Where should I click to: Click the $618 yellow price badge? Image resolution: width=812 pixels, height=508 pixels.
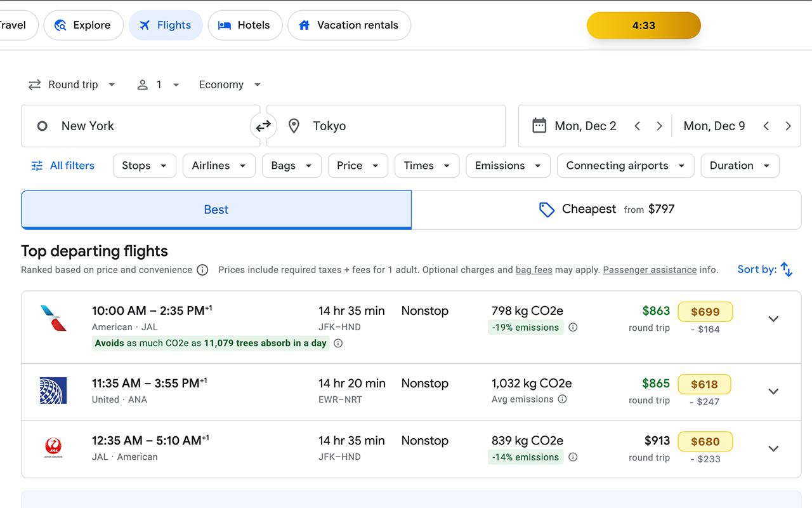pyautogui.click(x=704, y=384)
